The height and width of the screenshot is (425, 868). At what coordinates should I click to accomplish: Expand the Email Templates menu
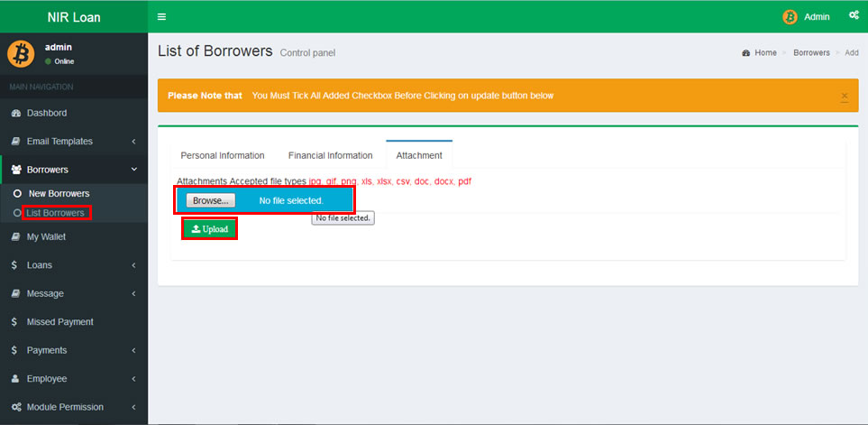point(59,141)
